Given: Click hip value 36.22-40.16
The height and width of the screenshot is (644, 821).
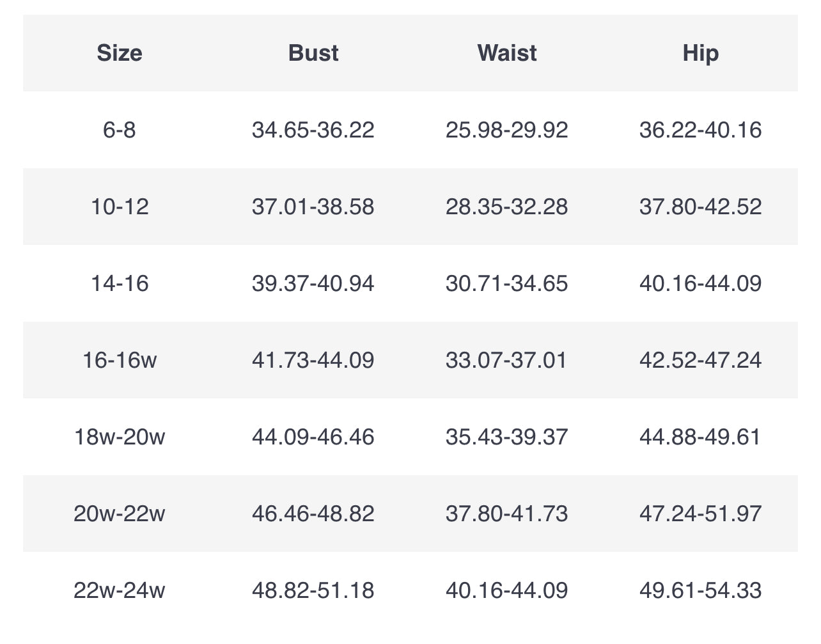Looking at the screenshot, I should pyautogui.click(x=701, y=130).
